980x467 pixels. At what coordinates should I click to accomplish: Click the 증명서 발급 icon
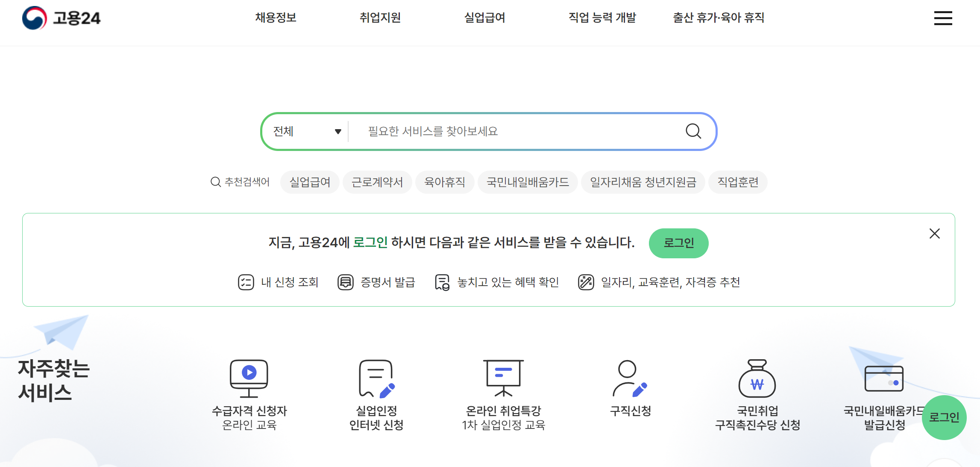click(x=346, y=282)
